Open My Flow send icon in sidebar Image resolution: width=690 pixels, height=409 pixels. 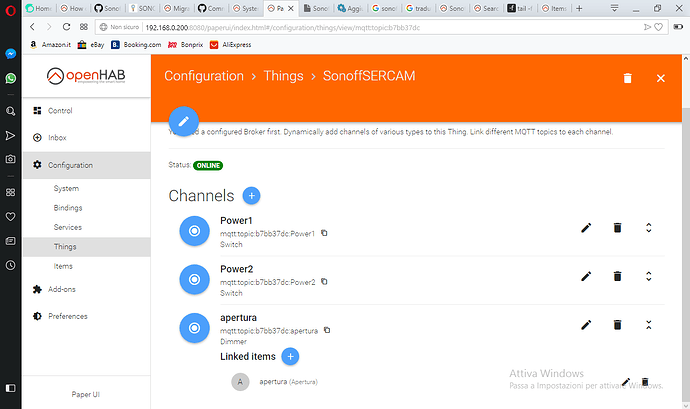click(11, 135)
